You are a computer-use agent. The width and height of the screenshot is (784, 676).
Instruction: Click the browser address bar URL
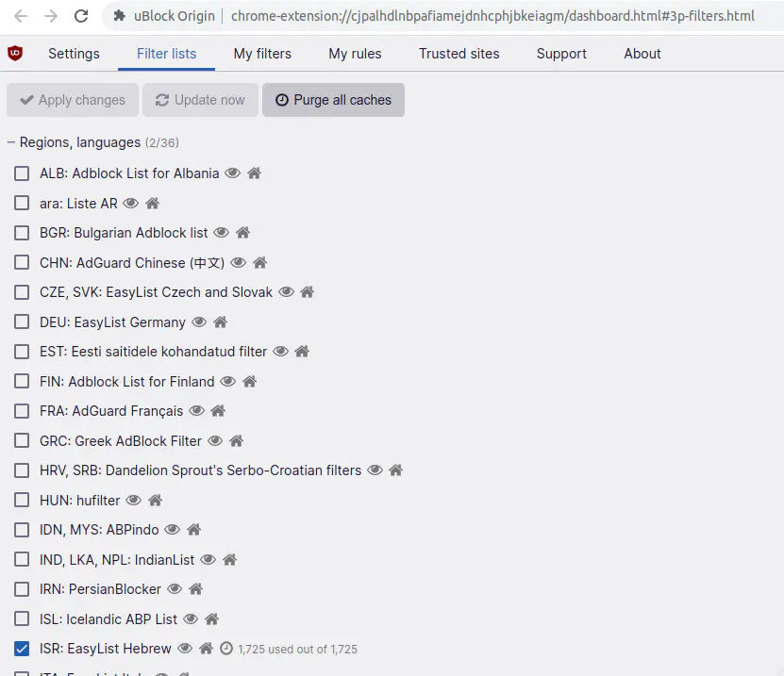(491, 16)
